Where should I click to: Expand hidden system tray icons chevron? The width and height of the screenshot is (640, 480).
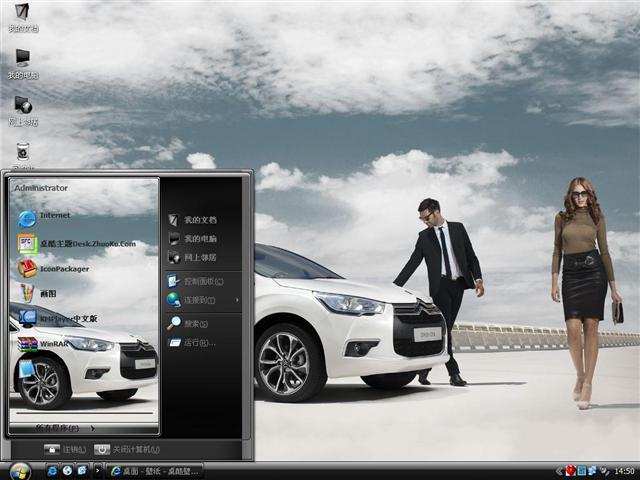[x=560, y=471]
